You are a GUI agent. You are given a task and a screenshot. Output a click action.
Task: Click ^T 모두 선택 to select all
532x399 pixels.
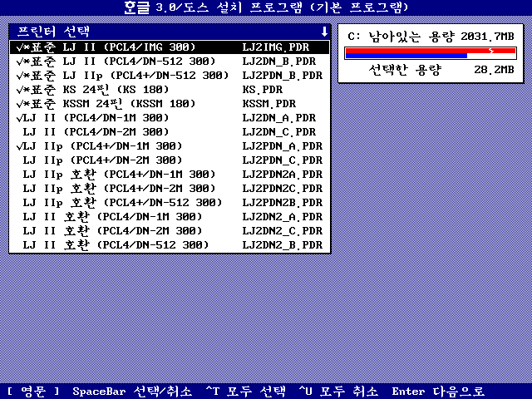(246, 392)
